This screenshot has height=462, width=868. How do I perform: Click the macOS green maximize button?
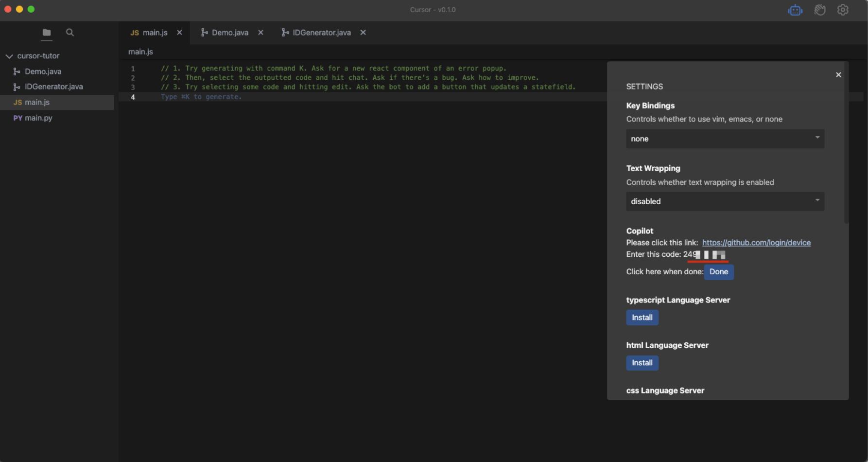coord(31,9)
